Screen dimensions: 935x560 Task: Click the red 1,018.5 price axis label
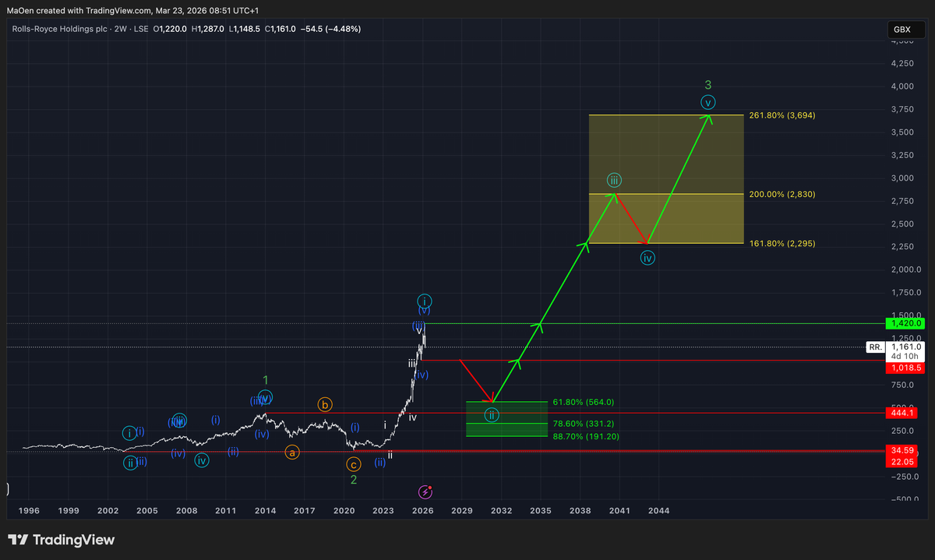click(902, 366)
